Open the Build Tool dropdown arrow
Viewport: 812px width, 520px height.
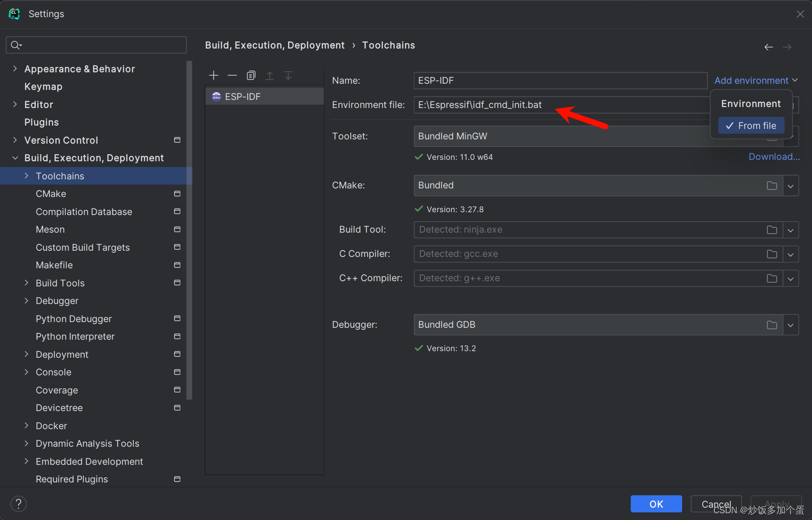click(791, 230)
